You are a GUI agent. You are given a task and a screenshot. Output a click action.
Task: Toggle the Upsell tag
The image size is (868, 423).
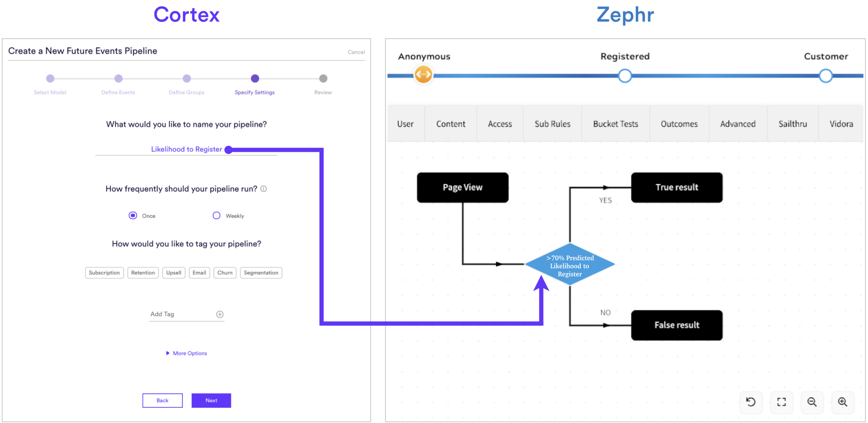pyautogui.click(x=174, y=273)
